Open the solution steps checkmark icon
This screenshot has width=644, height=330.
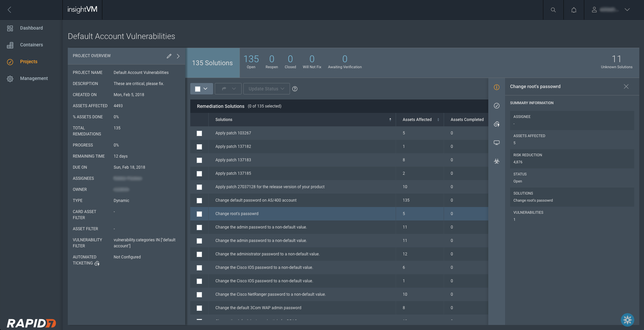tap(497, 106)
